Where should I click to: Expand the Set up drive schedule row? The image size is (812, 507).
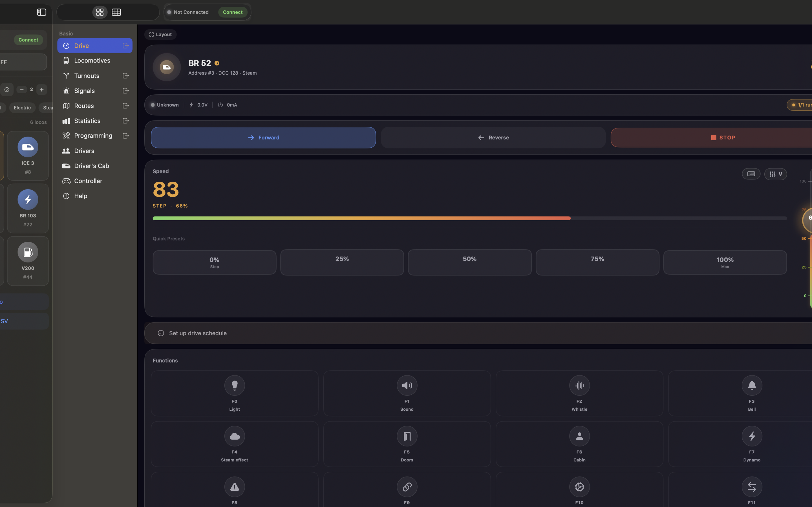pyautogui.click(x=198, y=333)
